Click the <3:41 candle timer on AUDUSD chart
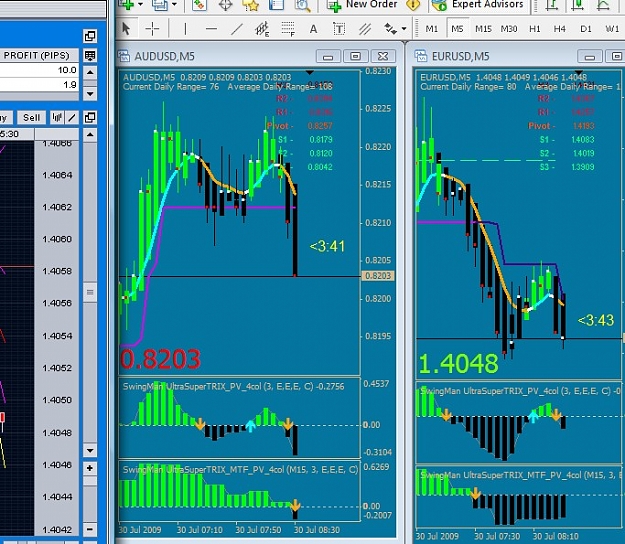The width and height of the screenshot is (625, 544). (x=327, y=246)
